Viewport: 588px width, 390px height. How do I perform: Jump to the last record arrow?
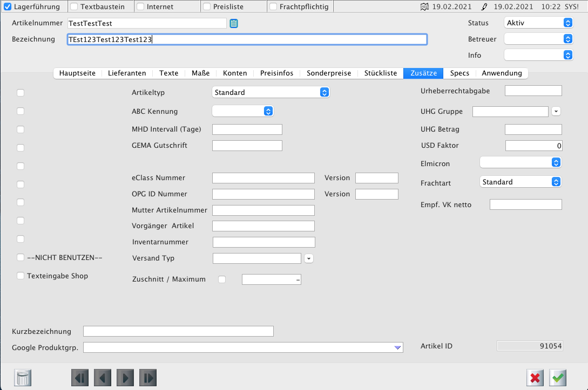148,378
